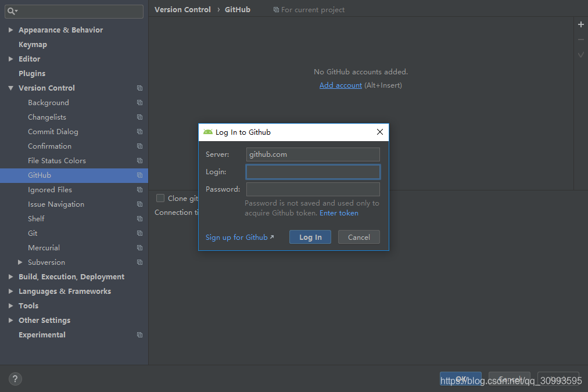The height and width of the screenshot is (392, 588).
Task: Select Background under Version Control
Action: click(48, 103)
